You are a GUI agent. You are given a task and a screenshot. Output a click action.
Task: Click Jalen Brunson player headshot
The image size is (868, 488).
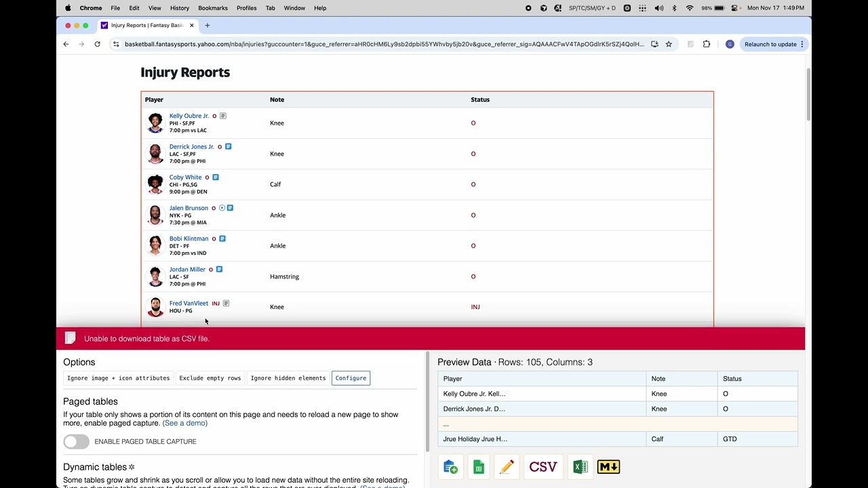(155, 215)
